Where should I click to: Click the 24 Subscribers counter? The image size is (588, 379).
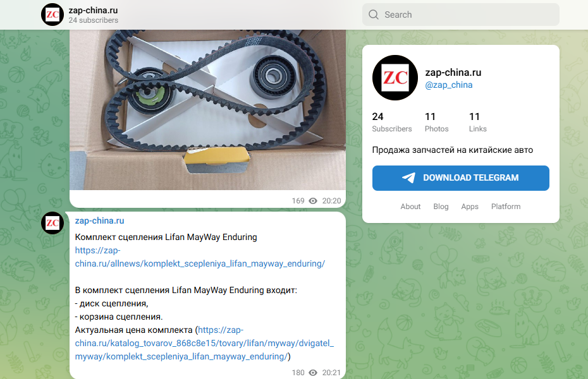(x=392, y=122)
